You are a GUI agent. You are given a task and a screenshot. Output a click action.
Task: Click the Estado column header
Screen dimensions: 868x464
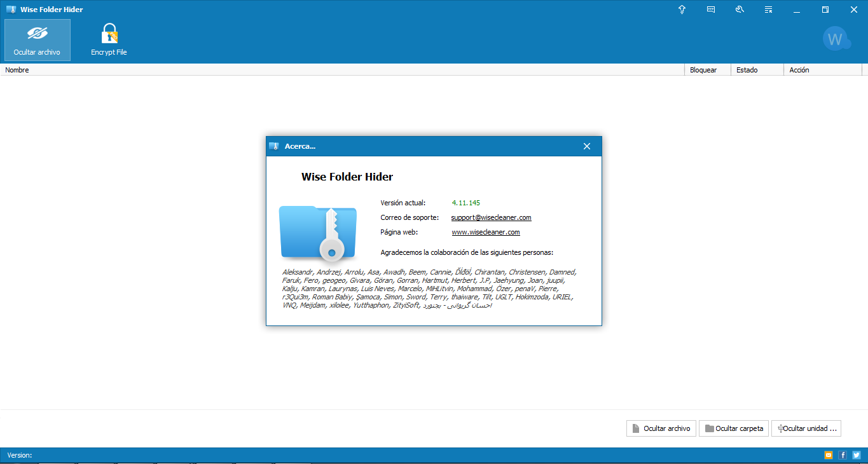pyautogui.click(x=757, y=70)
